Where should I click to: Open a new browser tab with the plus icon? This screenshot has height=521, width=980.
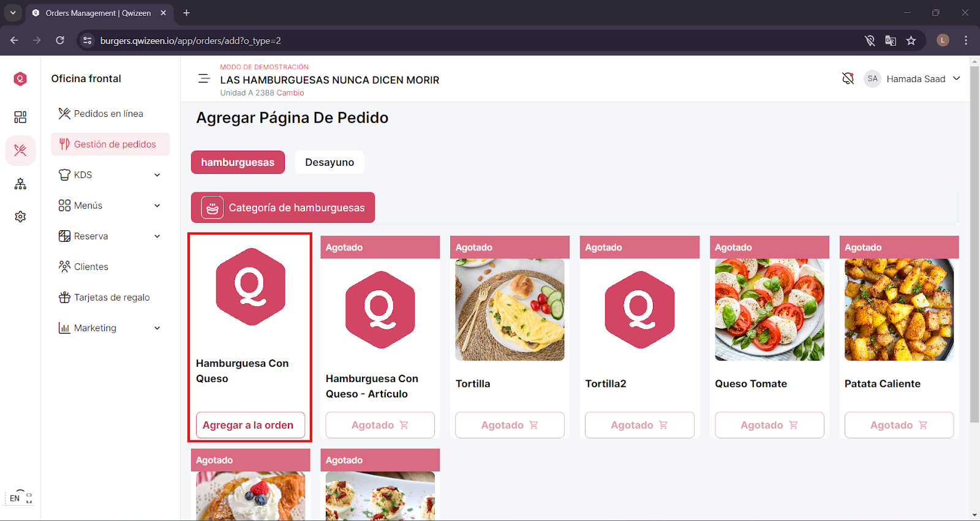tap(186, 13)
